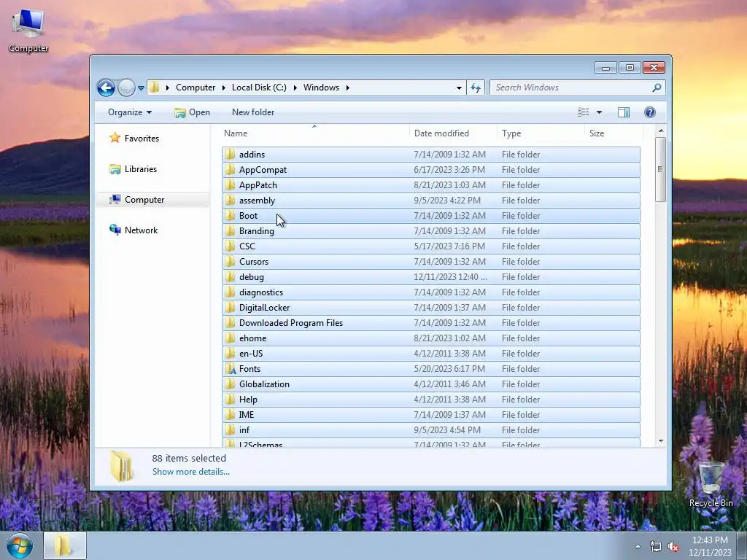Click the AppPatch folder icon
The image size is (747, 560).
point(230,184)
